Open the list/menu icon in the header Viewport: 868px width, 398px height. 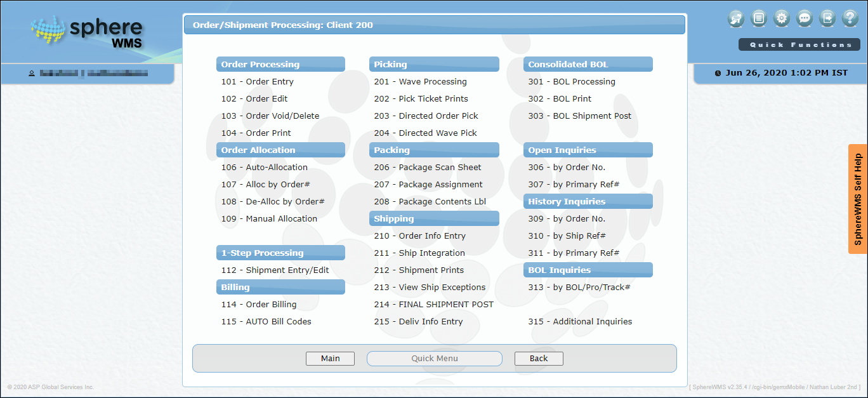(758, 18)
